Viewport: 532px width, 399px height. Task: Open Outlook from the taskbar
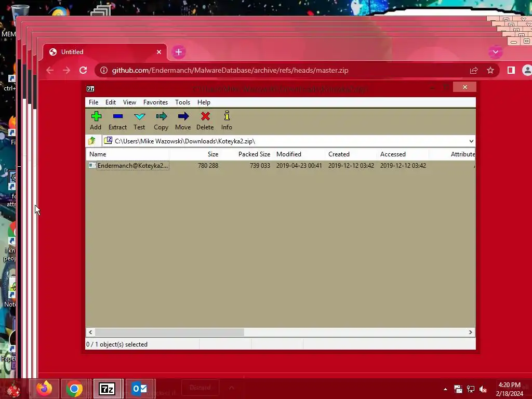pyautogui.click(x=139, y=389)
